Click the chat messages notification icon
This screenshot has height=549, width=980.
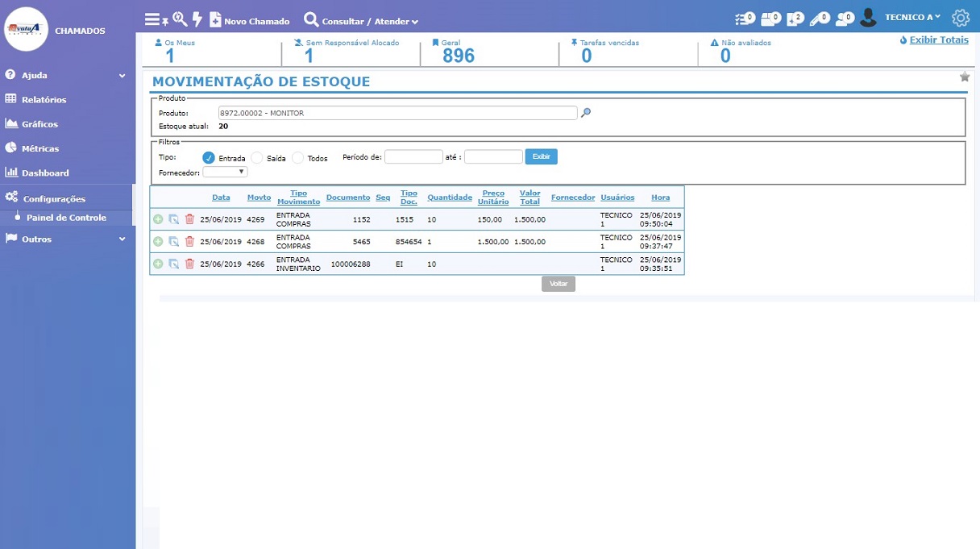pyautogui.click(x=845, y=19)
